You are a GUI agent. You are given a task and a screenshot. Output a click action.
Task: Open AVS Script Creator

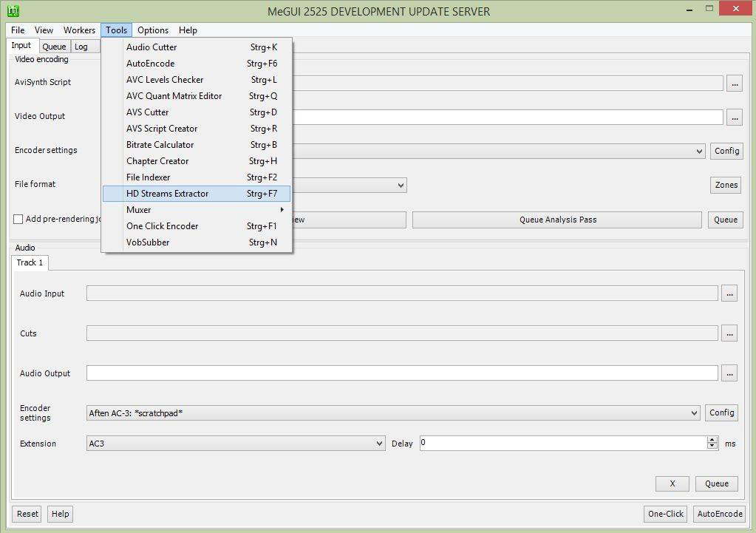(x=197, y=129)
